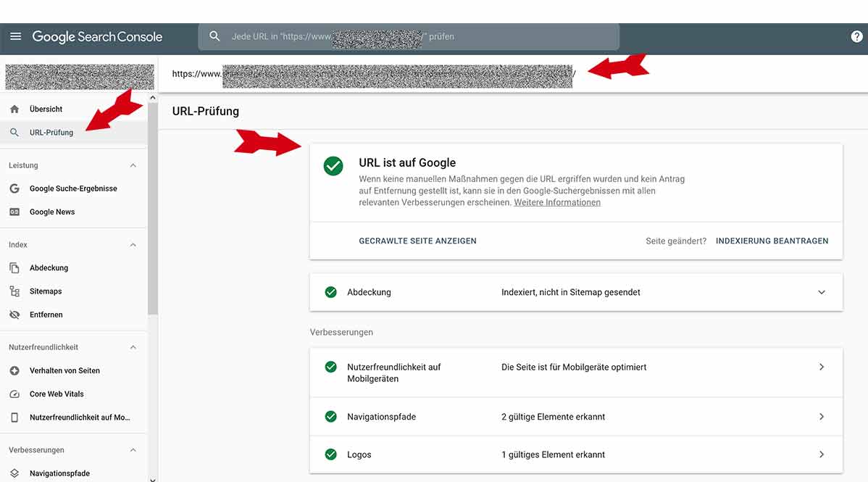Click green checkmark in Nutzerfreundlichkeit auf Mobilgeräten row
This screenshot has height=482, width=868.
point(331,367)
